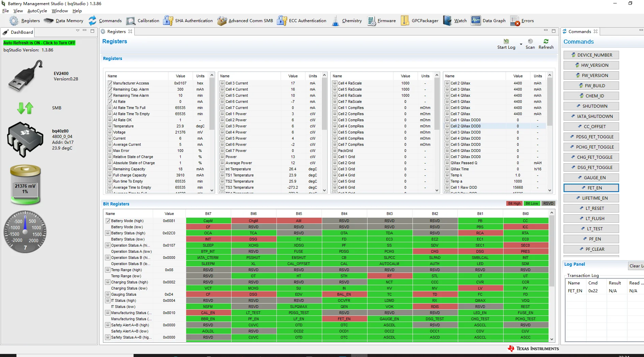This screenshot has width=644, height=357.
Task: Click the Bit7 column header
Action: 208,214
